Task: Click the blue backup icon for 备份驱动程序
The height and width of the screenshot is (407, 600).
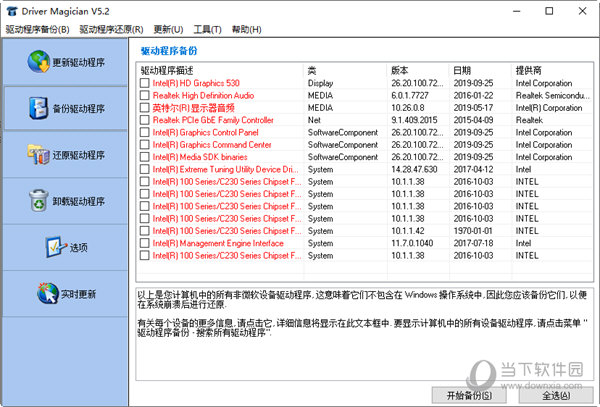Action: (38, 108)
